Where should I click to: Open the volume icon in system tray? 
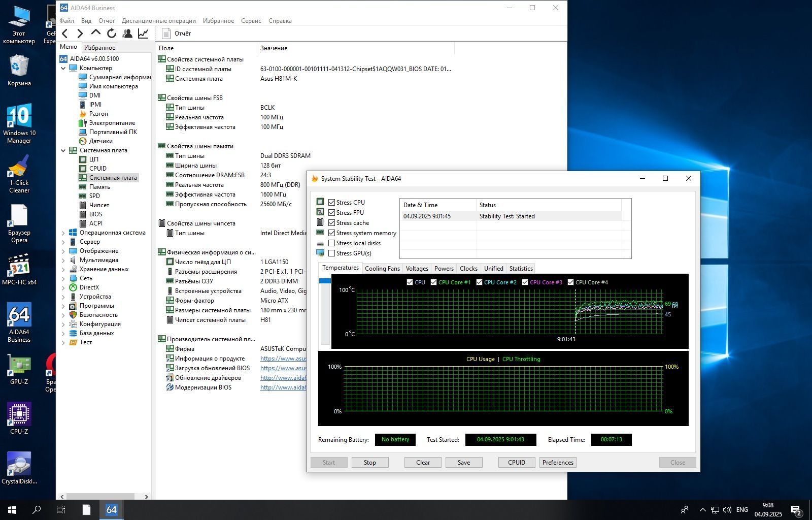(x=727, y=510)
